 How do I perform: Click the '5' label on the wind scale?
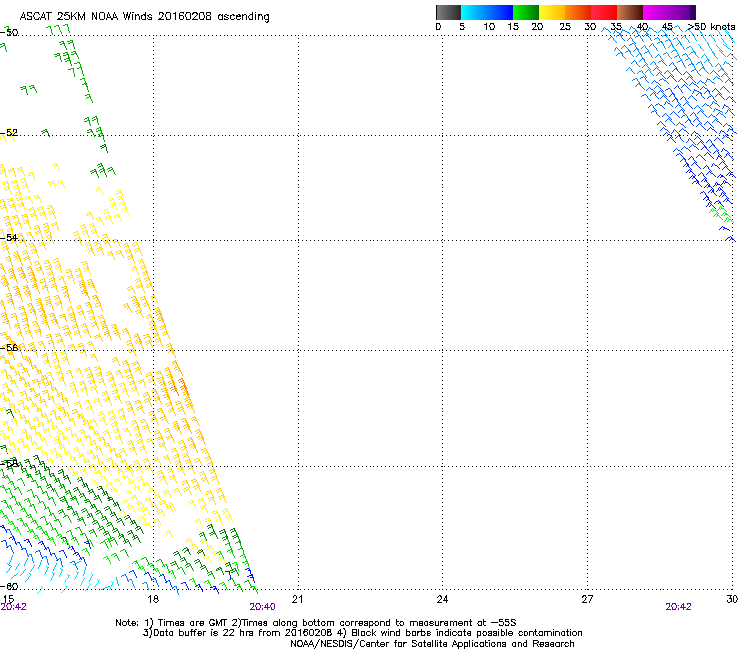point(462,26)
